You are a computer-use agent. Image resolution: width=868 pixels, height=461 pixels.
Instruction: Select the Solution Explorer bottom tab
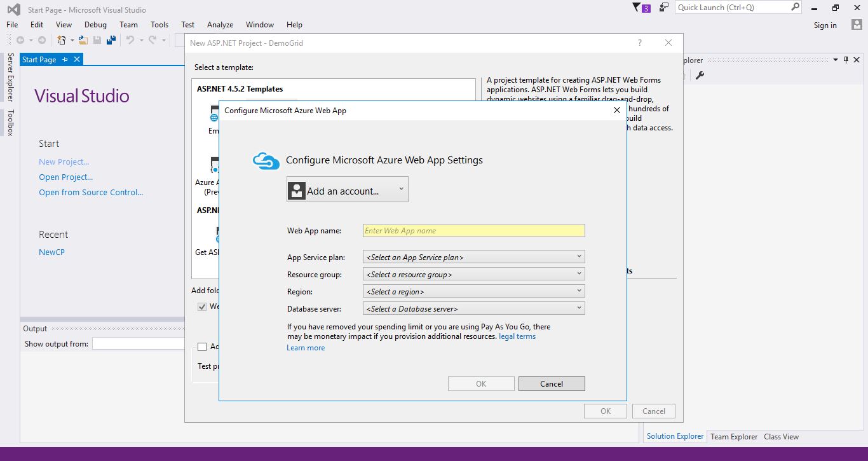675,436
